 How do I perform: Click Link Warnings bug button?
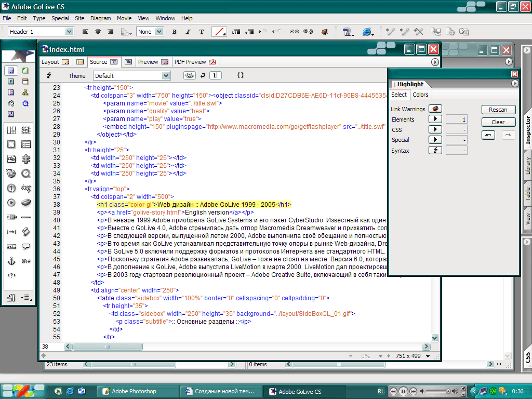435,109
